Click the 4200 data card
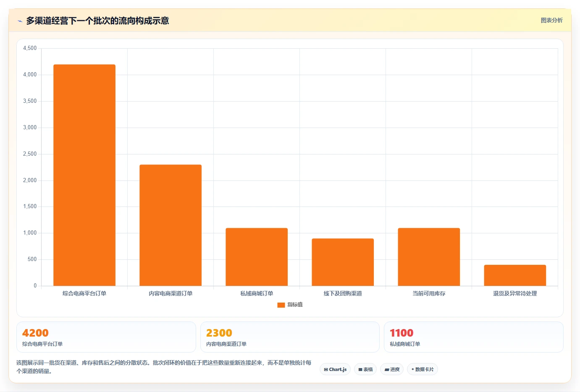The width and height of the screenshot is (580, 392). pyautogui.click(x=106, y=337)
